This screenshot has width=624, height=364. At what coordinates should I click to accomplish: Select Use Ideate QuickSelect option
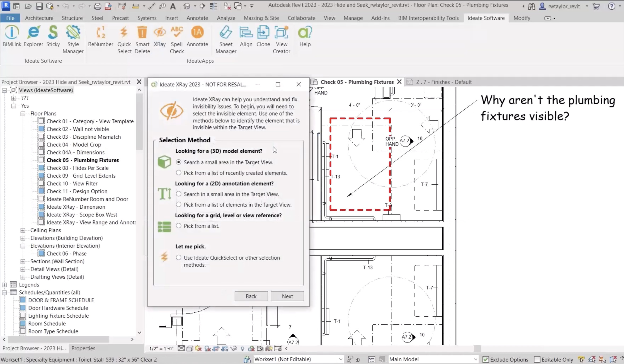178,257
